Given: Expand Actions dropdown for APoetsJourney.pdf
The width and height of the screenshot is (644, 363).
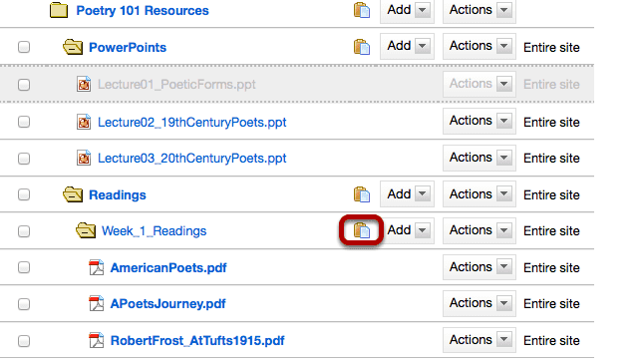Looking at the screenshot, I should pyautogui.click(x=480, y=303).
